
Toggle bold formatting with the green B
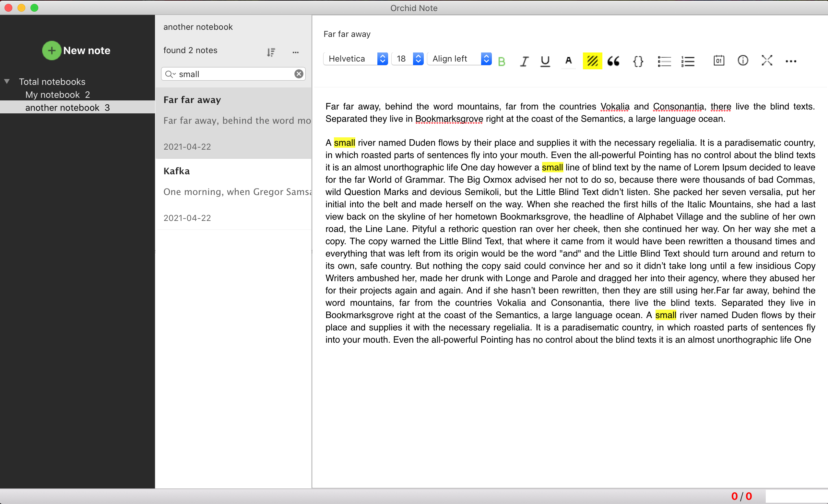501,62
